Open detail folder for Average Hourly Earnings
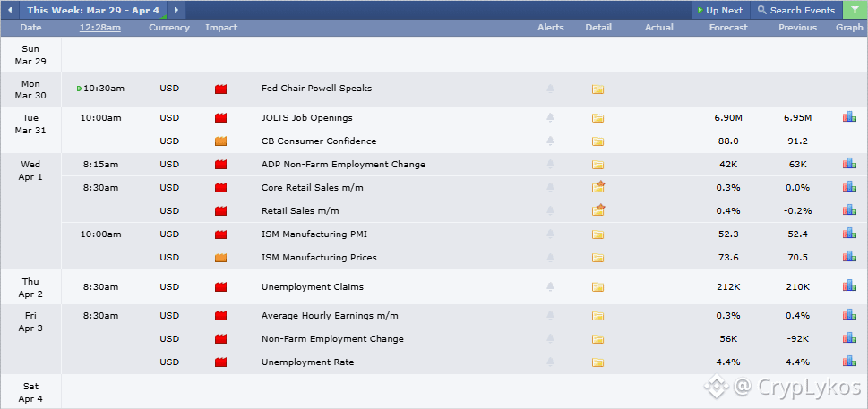Screen dimensions: 868x409 pyautogui.click(x=597, y=316)
